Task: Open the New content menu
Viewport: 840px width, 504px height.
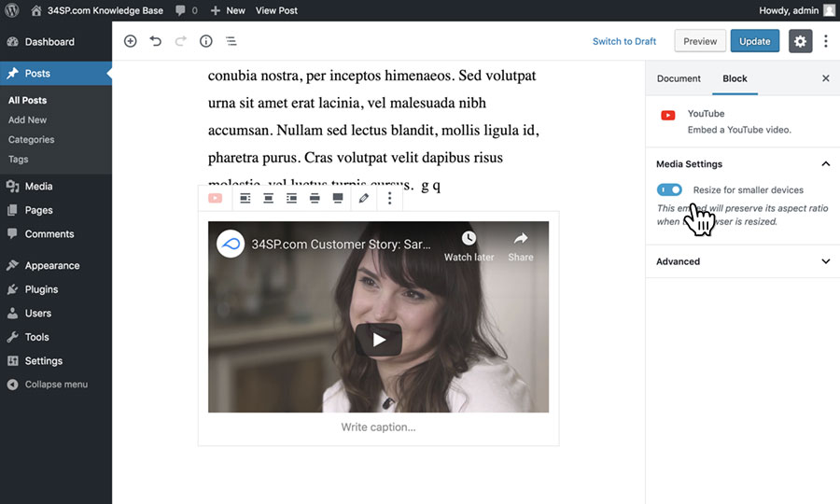Action: (x=228, y=10)
